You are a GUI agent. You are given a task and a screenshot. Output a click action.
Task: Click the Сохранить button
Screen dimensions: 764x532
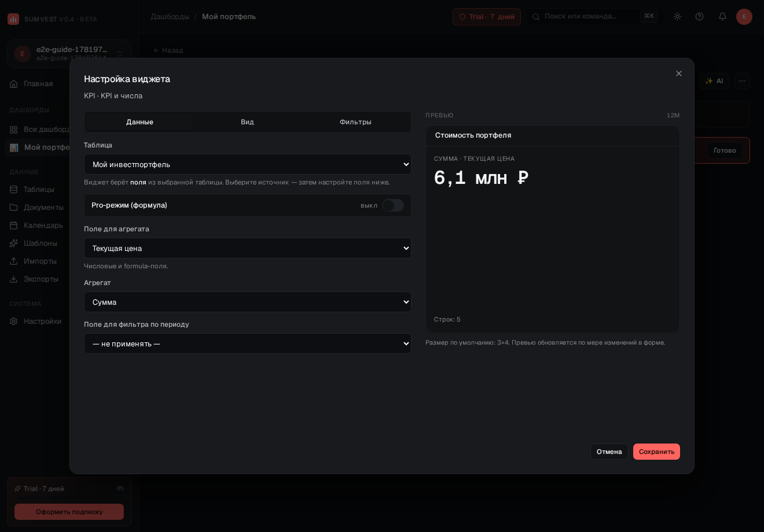[x=656, y=452]
